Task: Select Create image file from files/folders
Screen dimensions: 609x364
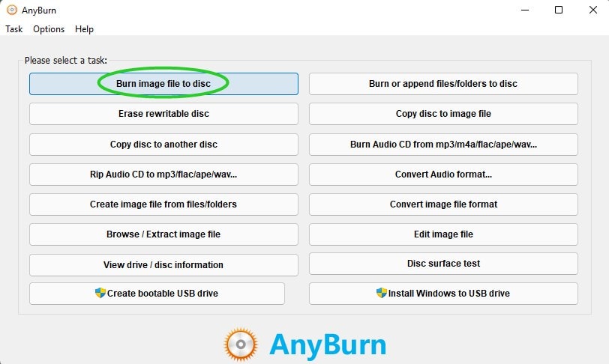Action: tap(163, 204)
